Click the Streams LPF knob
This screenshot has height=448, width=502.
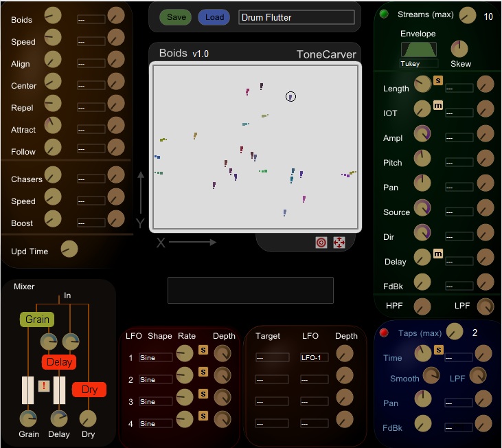pyautogui.click(x=486, y=306)
